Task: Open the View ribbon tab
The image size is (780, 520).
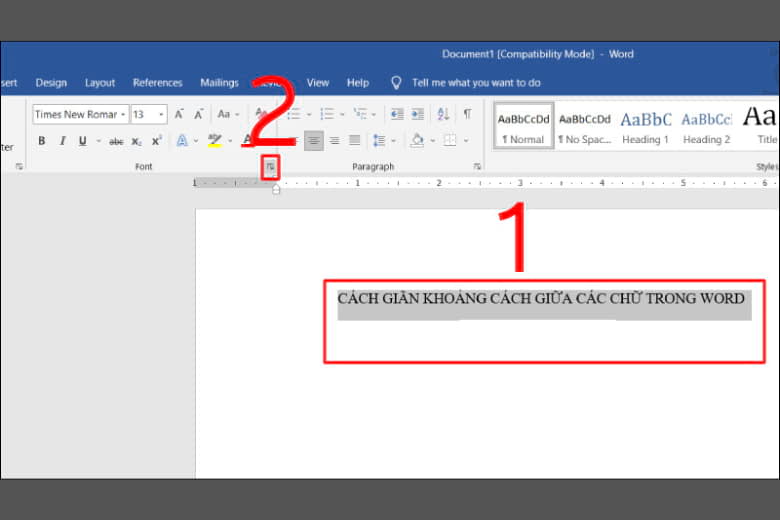Action: click(x=317, y=83)
